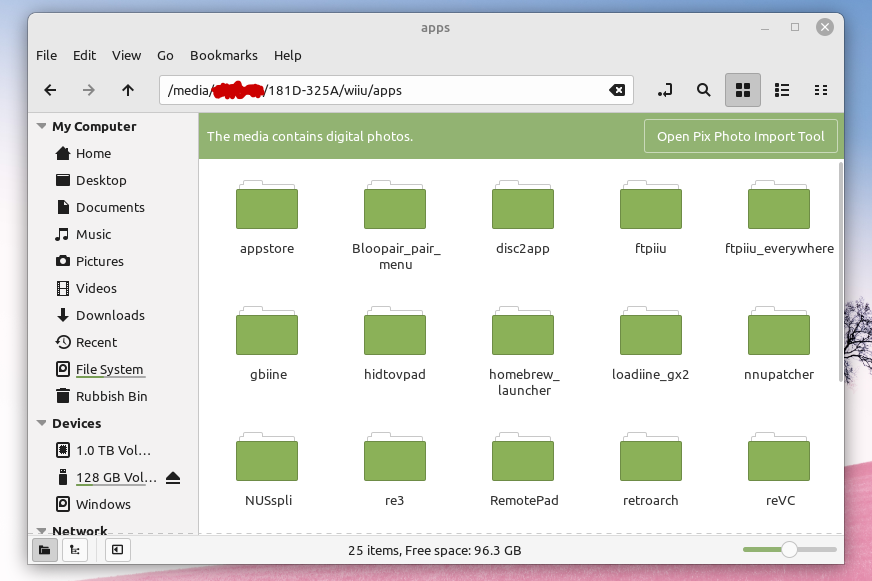
Task: Select the ftpiiu_everywhere folder
Action: (x=779, y=217)
